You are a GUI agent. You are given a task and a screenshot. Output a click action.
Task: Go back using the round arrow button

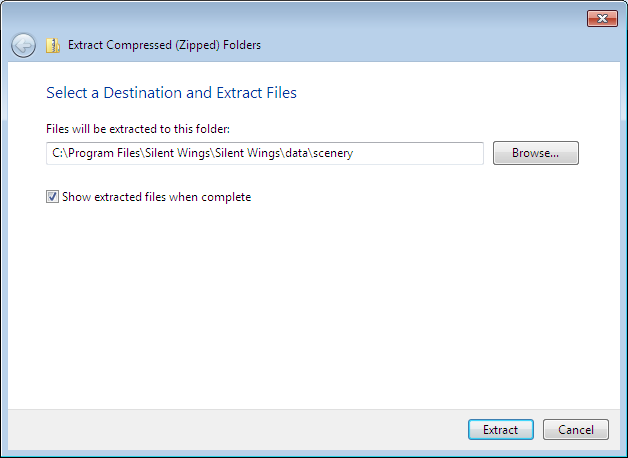click(x=23, y=45)
